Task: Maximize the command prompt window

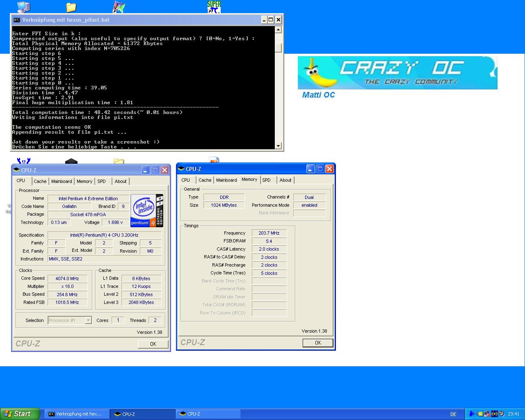Action: coord(271,20)
